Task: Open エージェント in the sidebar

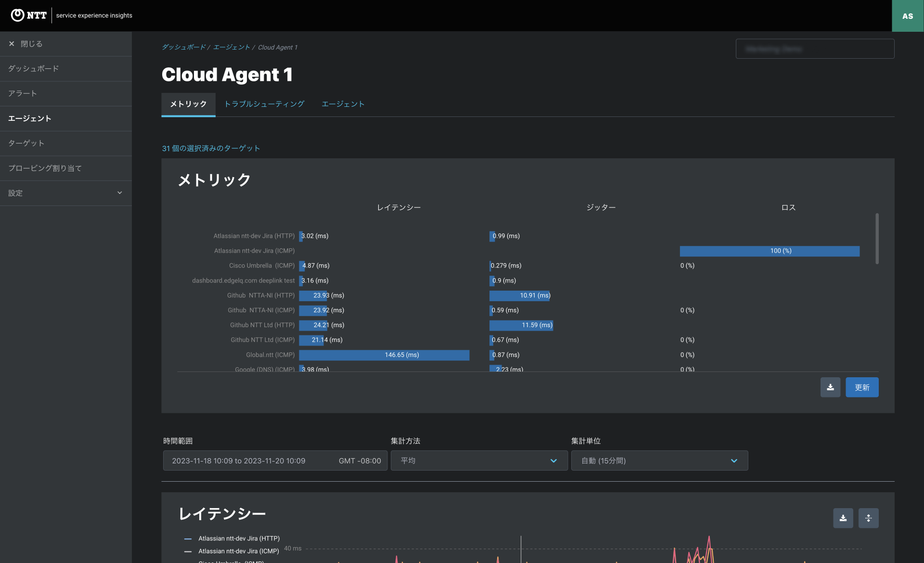Action: [66, 118]
